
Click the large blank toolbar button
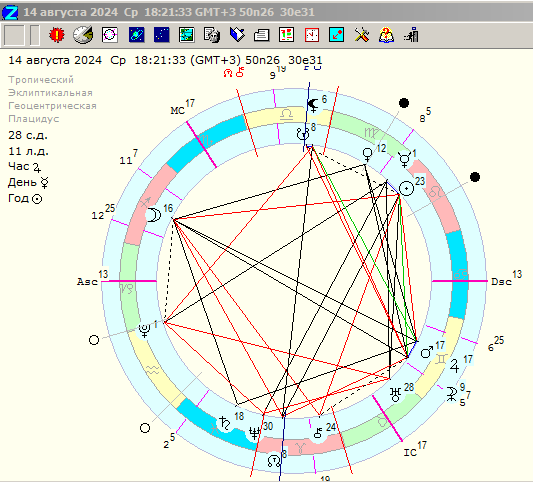(x=14, y=35)
